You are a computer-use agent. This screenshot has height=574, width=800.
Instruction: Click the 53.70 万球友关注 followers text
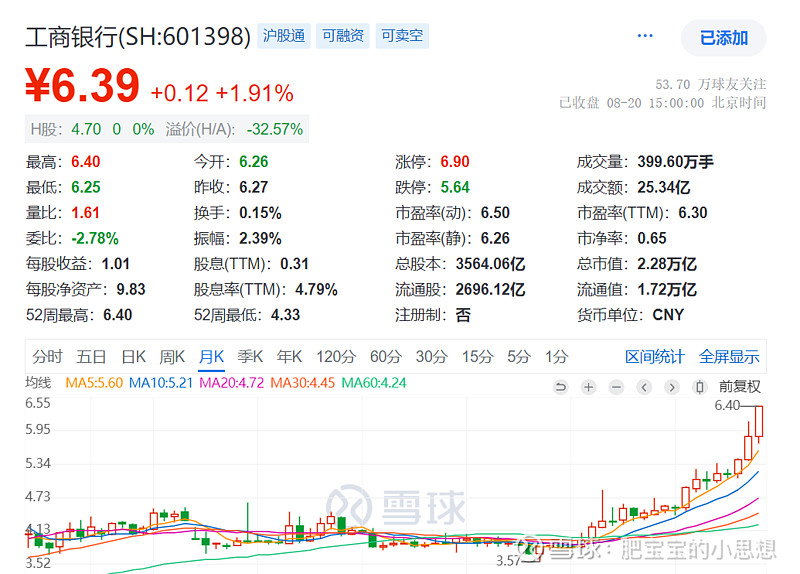pos(711,84)
